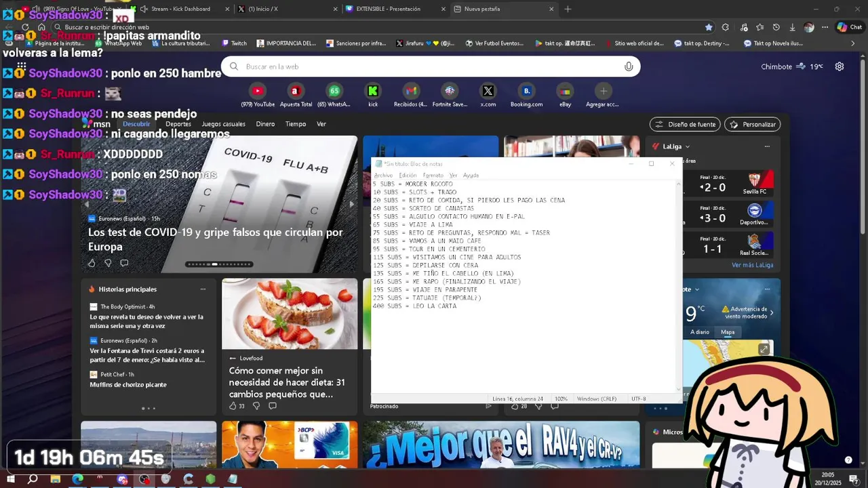
Task: Open more options on Historias principales
Action: pyautogui.click(x=203, y=289)
